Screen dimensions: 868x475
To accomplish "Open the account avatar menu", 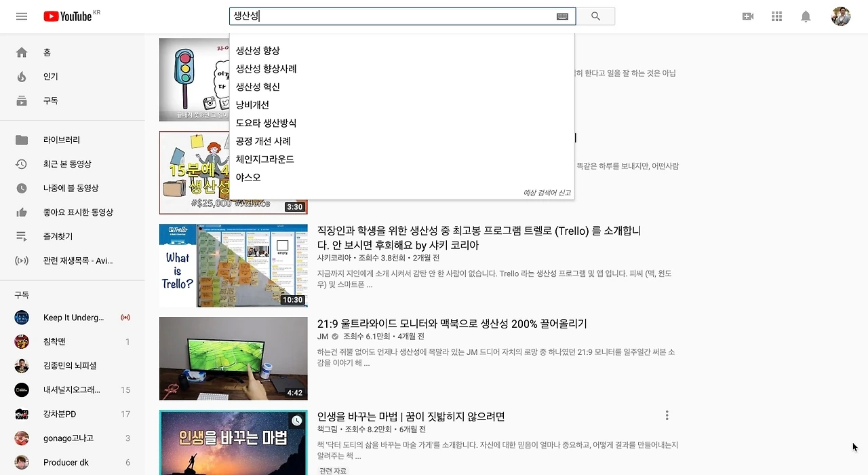I will [841, 16].
